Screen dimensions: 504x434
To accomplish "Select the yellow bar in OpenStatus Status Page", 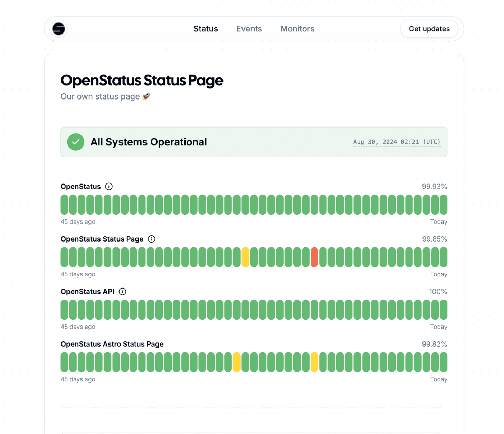I will [x=245, y=257].
